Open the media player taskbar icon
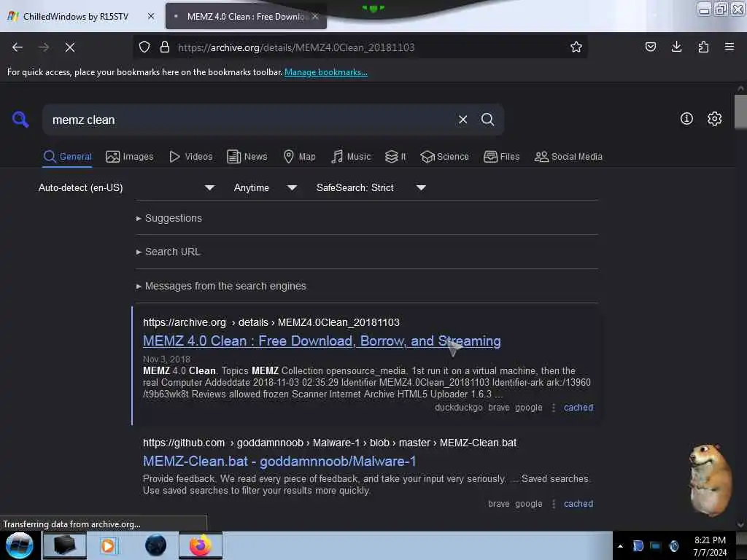The width and height of the screenshot is (747, 560). (108, 545)
